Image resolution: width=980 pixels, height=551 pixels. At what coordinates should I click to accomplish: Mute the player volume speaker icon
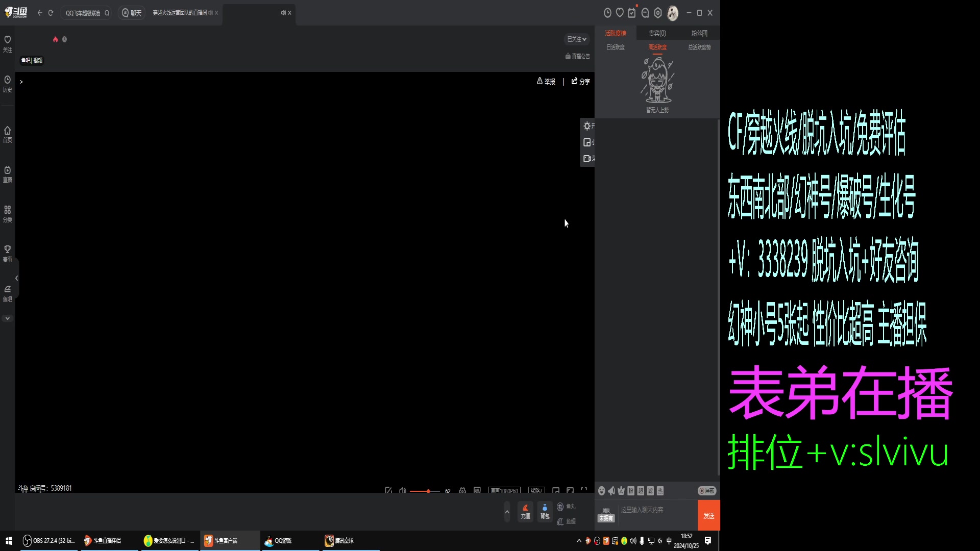tap(403, 490)
